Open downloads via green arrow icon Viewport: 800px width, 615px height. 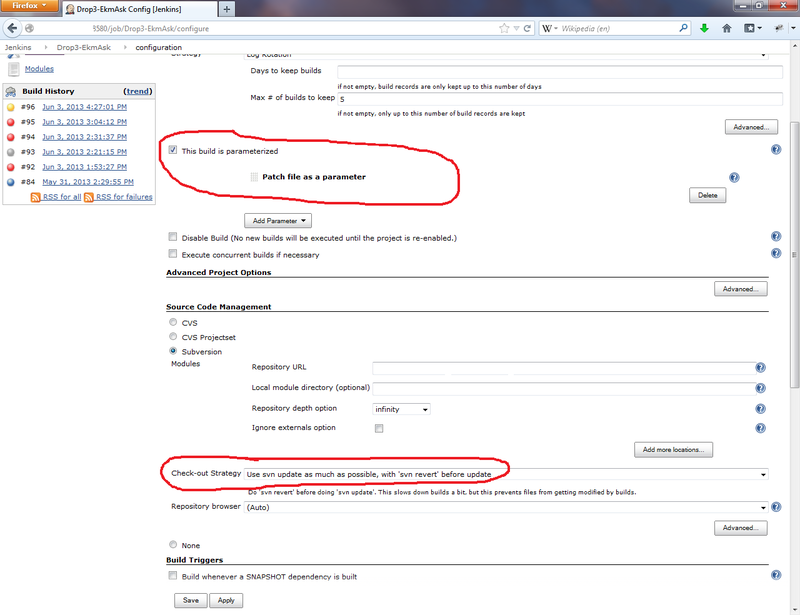tap(704, 29)
